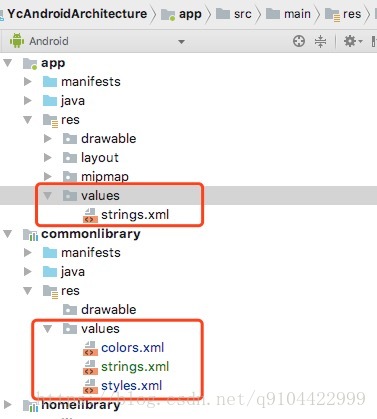Select homelibrary module name
The width and height of the screenshot is (377, 419).
click(81, 405)
